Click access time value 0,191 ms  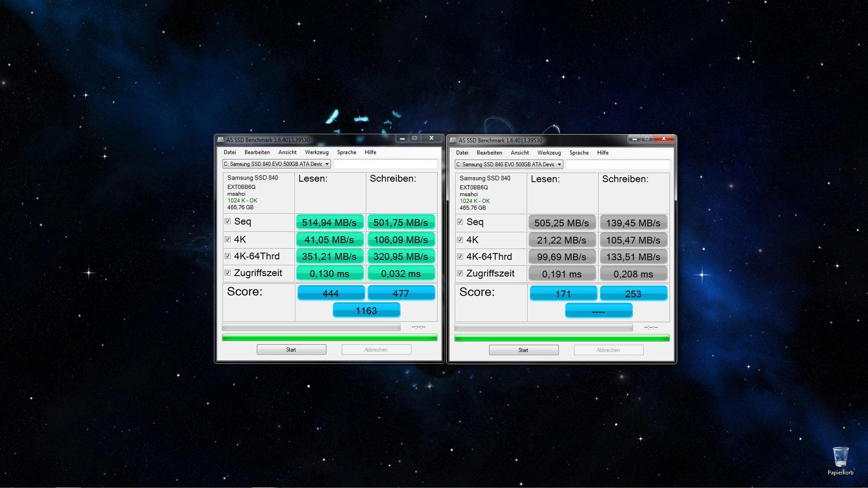click(562, 274)
